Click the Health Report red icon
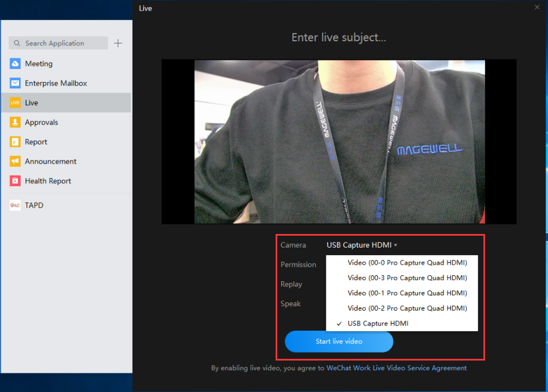This screenshot has height=392, width=548. (x=15, y=181)
